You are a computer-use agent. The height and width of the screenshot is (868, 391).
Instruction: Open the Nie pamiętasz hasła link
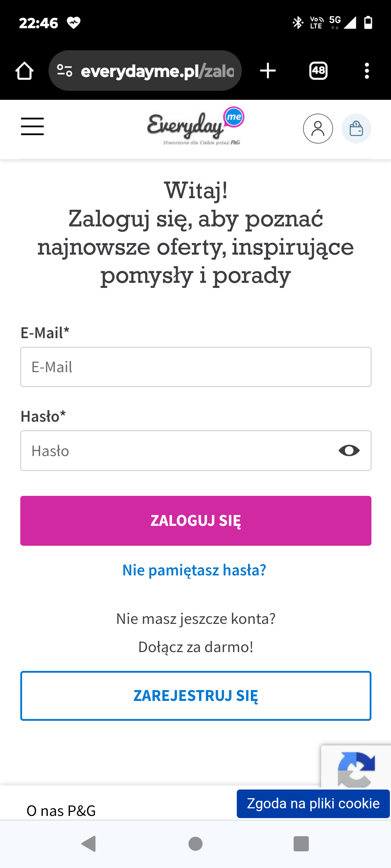click(194, 570)
